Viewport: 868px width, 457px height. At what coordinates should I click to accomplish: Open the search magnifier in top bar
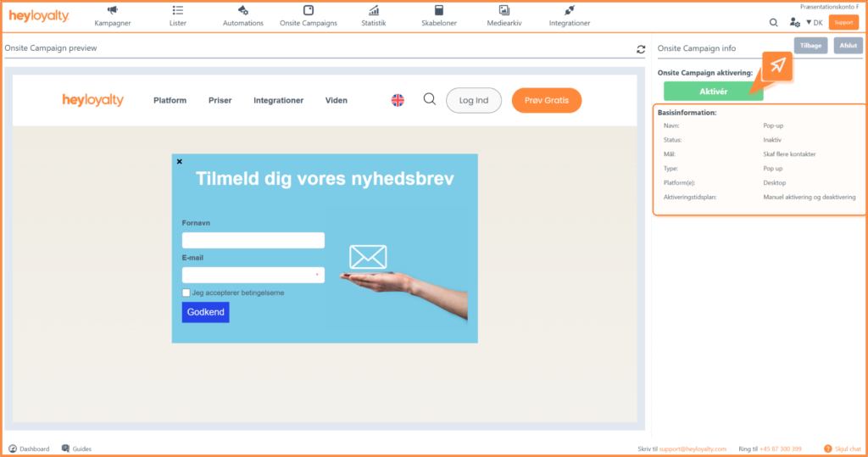pos(773,23)
